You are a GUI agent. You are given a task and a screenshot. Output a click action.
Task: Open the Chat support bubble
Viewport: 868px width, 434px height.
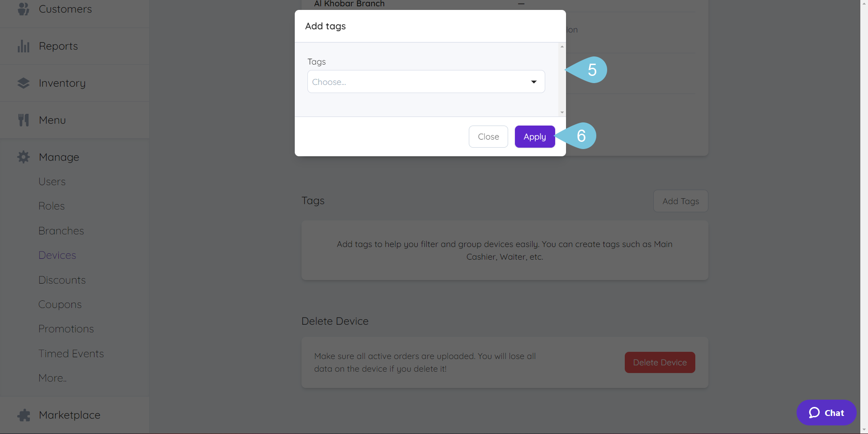[826, 412]
